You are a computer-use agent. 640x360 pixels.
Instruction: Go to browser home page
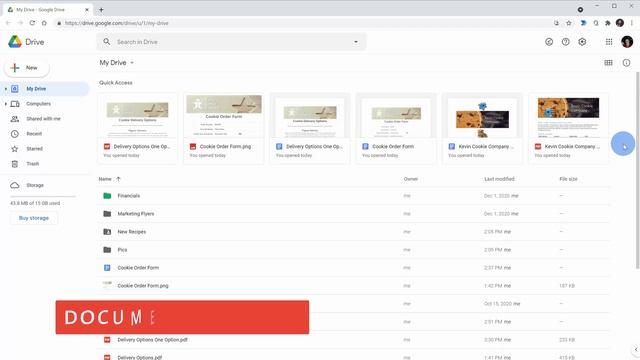point(44,23)
